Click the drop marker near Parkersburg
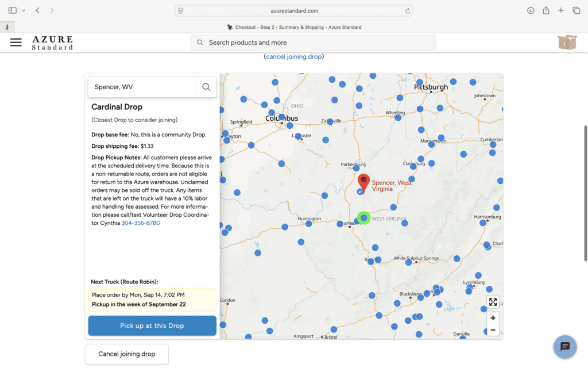 pyautogui.click(x=356, y=168)
